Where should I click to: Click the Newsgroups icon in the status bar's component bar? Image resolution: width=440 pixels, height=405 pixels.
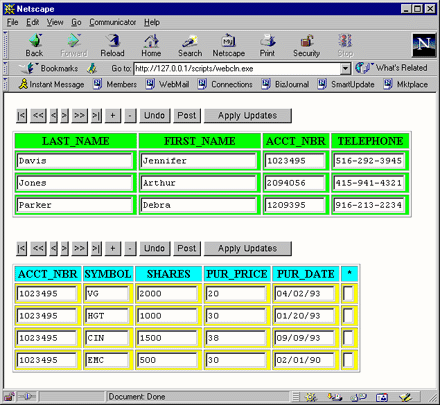coord(358,397)
